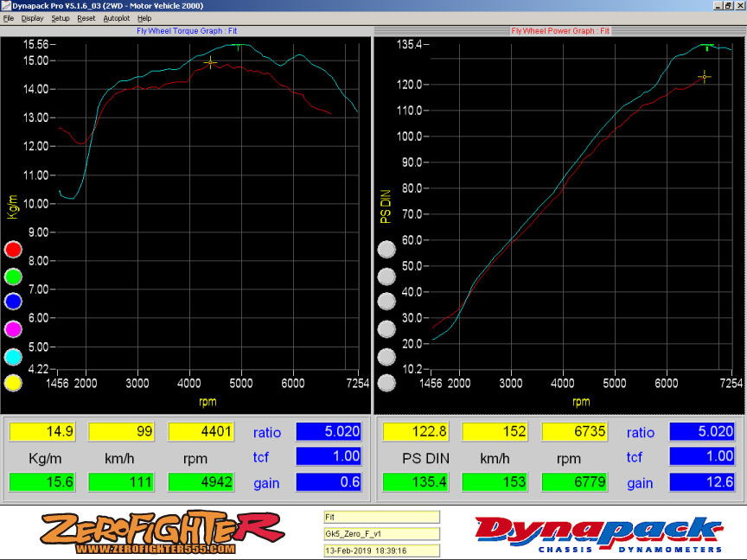Toggle the yellow run color circle
The height and width of the screenshot is (560, 747).
(x=13, y=383)
